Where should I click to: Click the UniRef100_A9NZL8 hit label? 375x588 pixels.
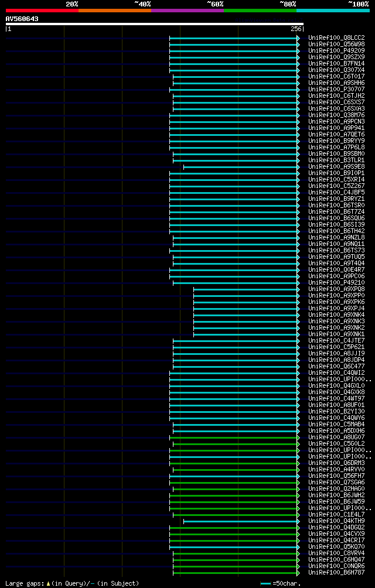coord(336,237)
